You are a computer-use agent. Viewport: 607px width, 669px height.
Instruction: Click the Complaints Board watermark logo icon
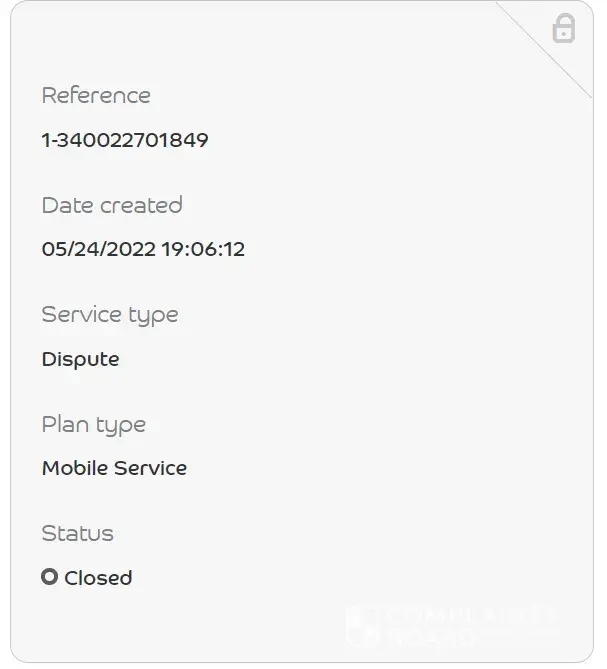click(x=361, y=626)
